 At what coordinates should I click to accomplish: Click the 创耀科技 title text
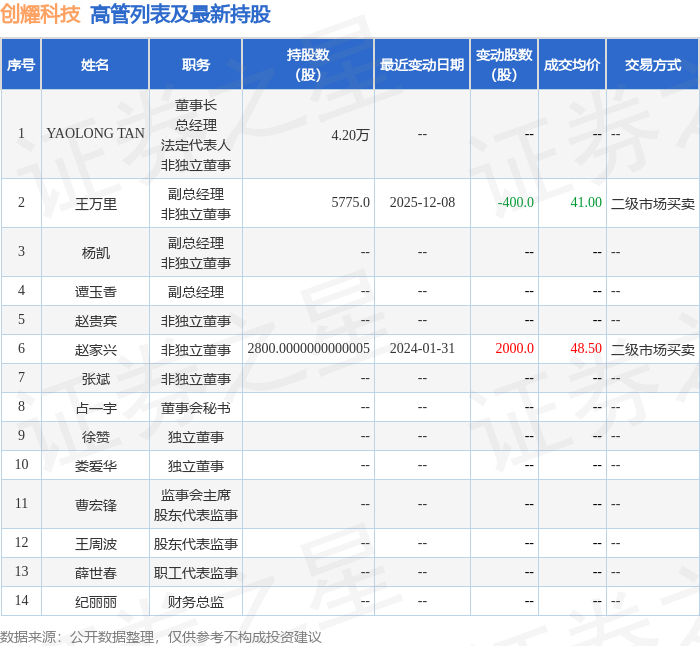[x=40, y=14]
